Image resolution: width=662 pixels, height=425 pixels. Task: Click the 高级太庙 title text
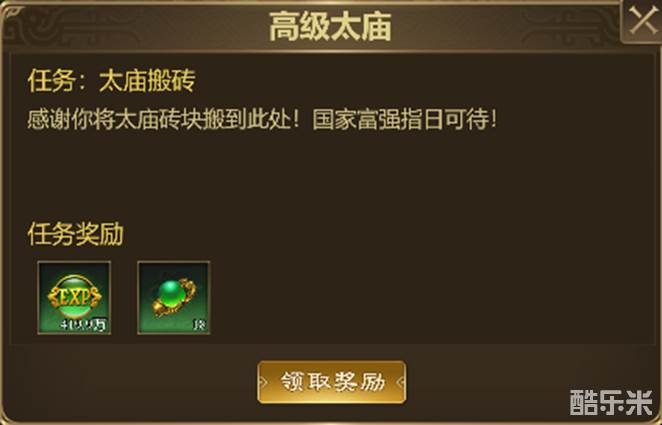(x=331, y=26)
